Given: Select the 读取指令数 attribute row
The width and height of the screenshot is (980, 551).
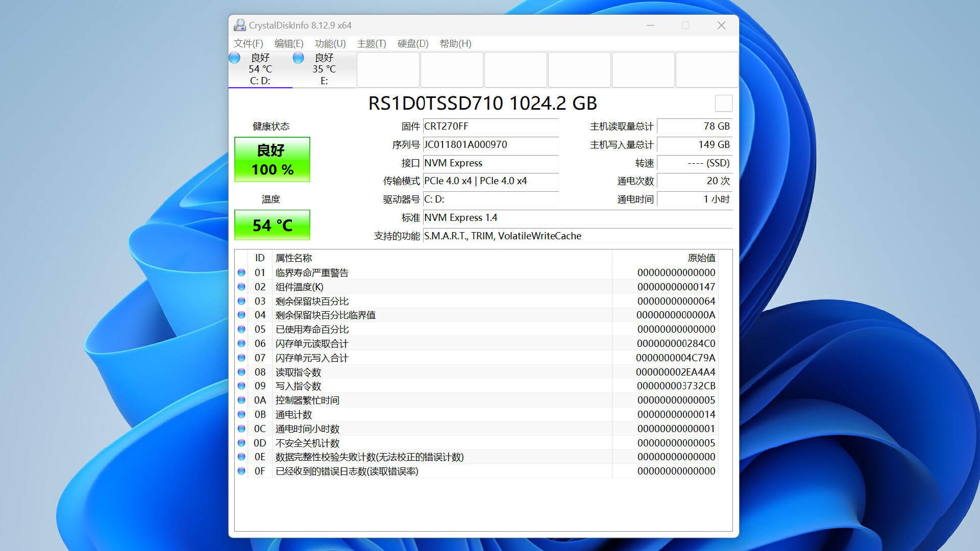Looking at the screenshot, I should (x=477, y=372).
